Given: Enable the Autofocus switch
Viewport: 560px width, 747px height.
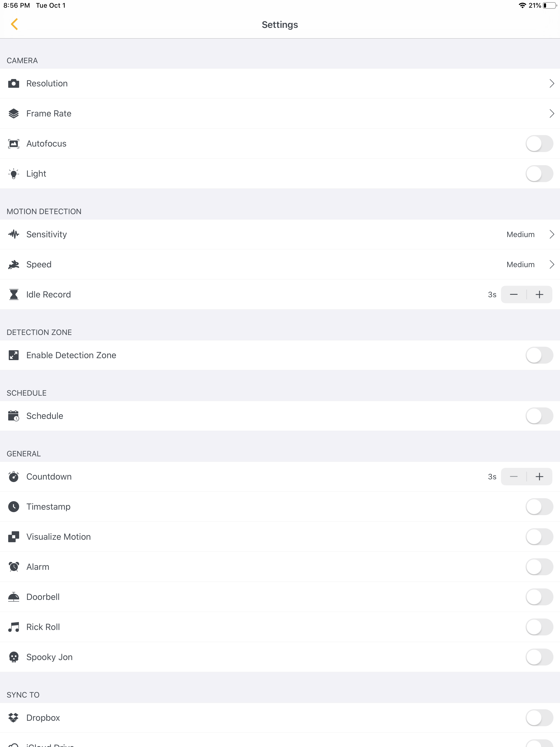Looking at the screenshot, I should (x=539, y=144).
